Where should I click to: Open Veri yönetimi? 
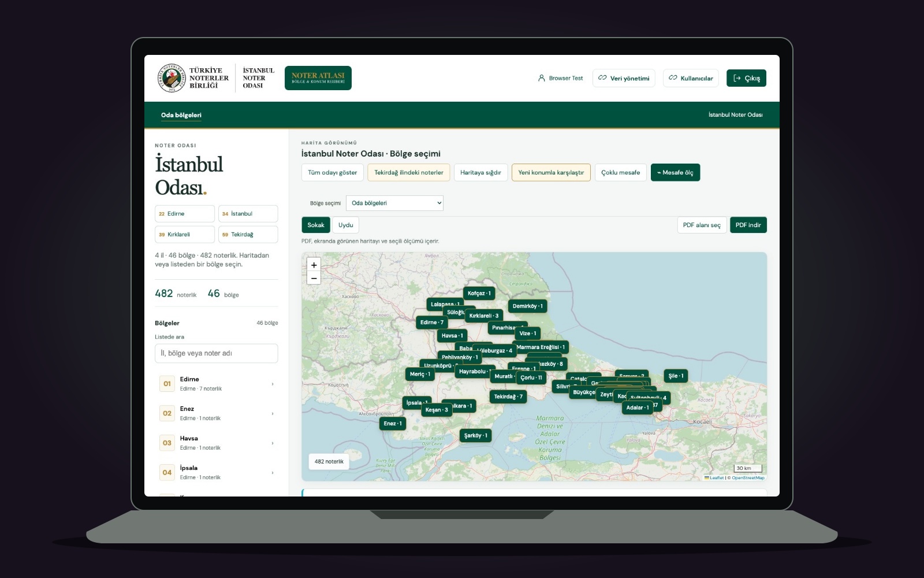click(x=624, y=78)
